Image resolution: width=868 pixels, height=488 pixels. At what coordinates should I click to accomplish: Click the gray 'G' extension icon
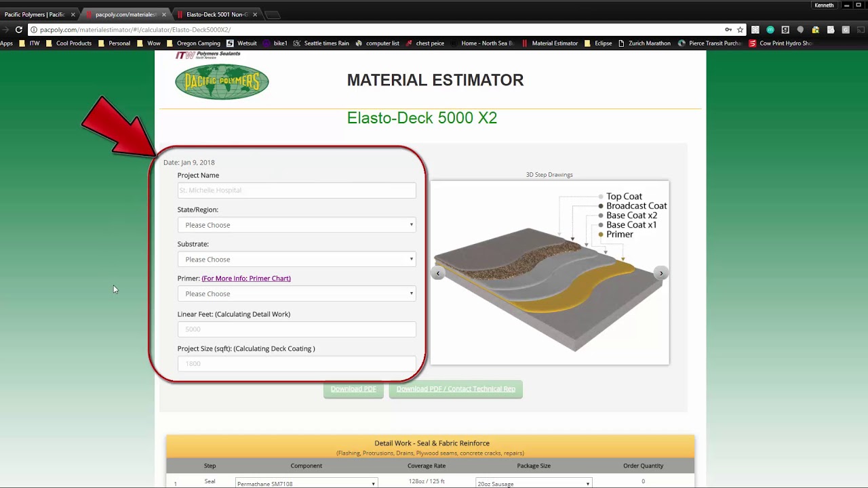pos(846,30)
